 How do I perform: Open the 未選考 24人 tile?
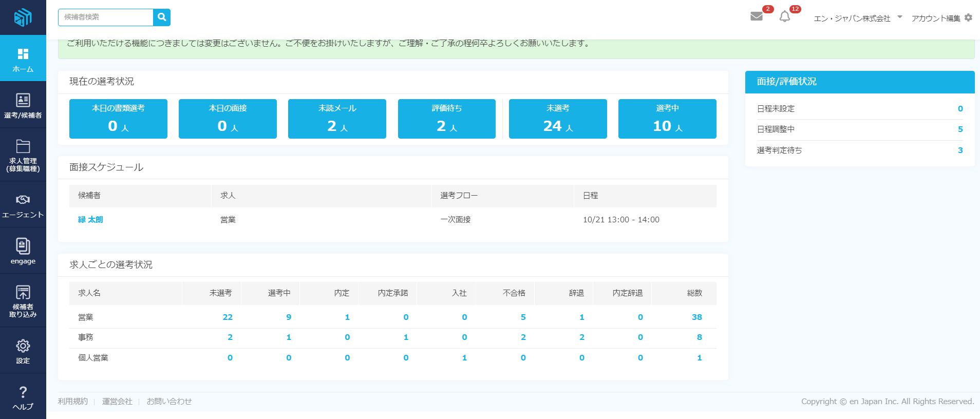(558, 119)
